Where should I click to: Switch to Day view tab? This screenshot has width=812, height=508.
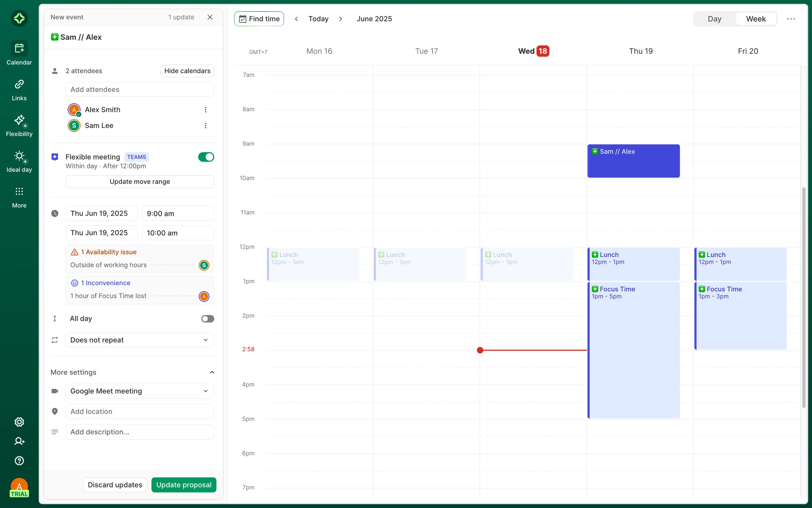(x=714, y=19)
